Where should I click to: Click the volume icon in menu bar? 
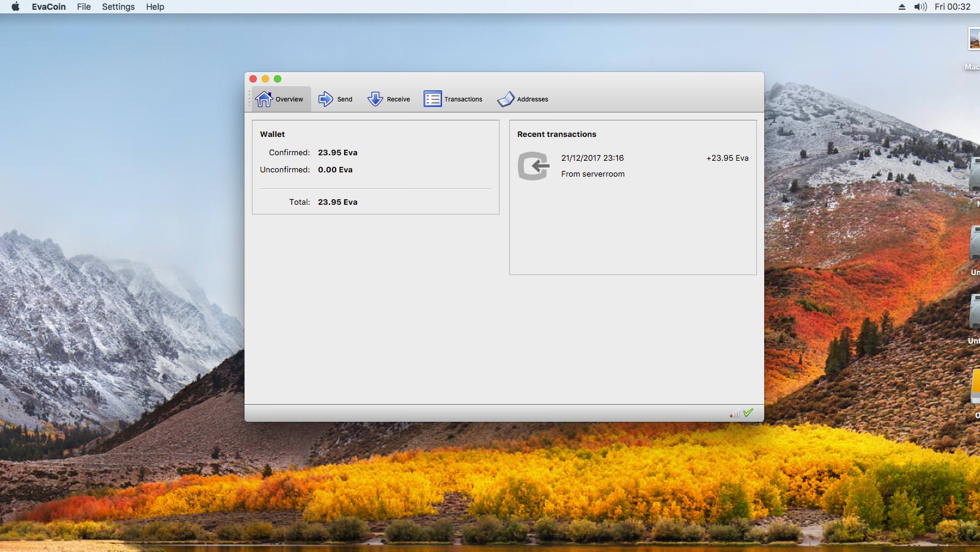coord(920,7)
